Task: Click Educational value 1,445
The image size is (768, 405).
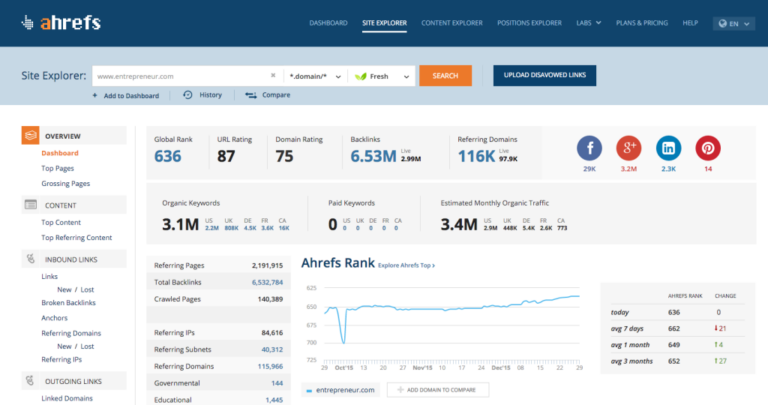Action: (274, 400)
